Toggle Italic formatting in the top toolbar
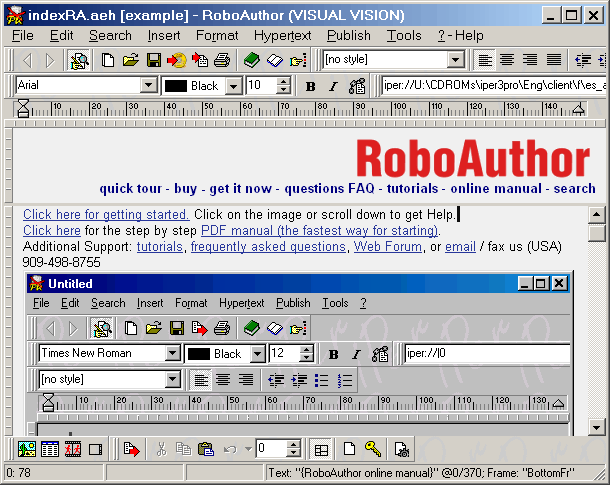 tap(333, 86)
